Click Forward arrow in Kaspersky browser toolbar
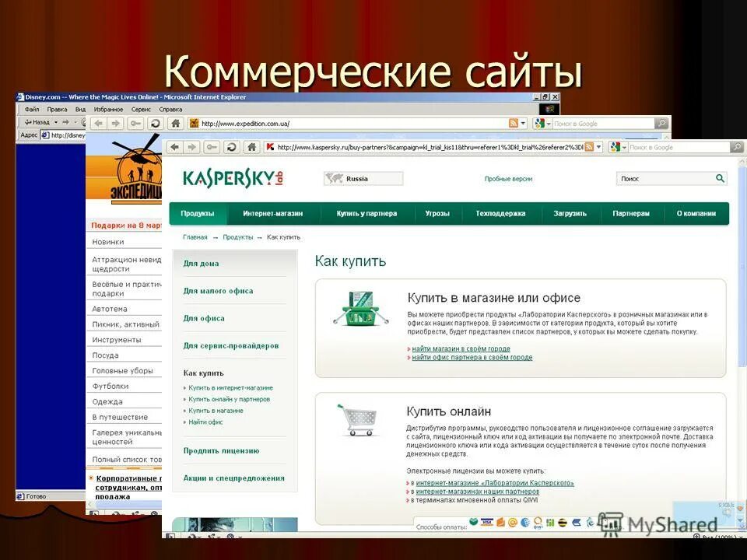The height and width of the screenshot is (560, 747). tap(191, 147)
